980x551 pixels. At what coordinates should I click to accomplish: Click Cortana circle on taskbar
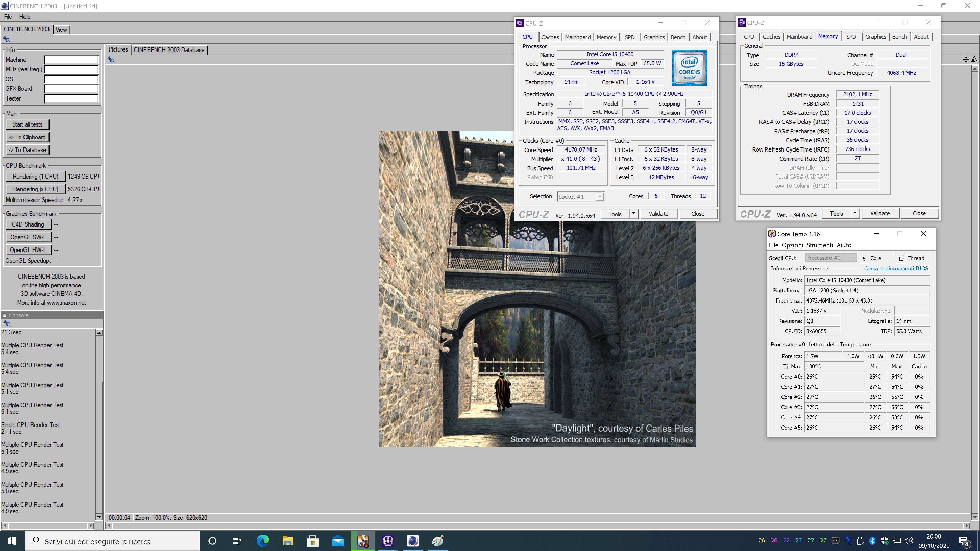pos(212,541)
